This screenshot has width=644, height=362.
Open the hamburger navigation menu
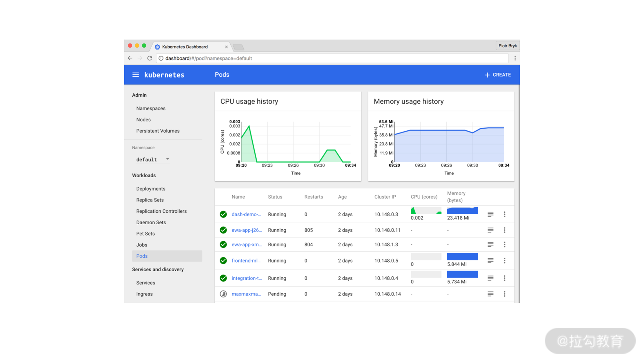136,75
